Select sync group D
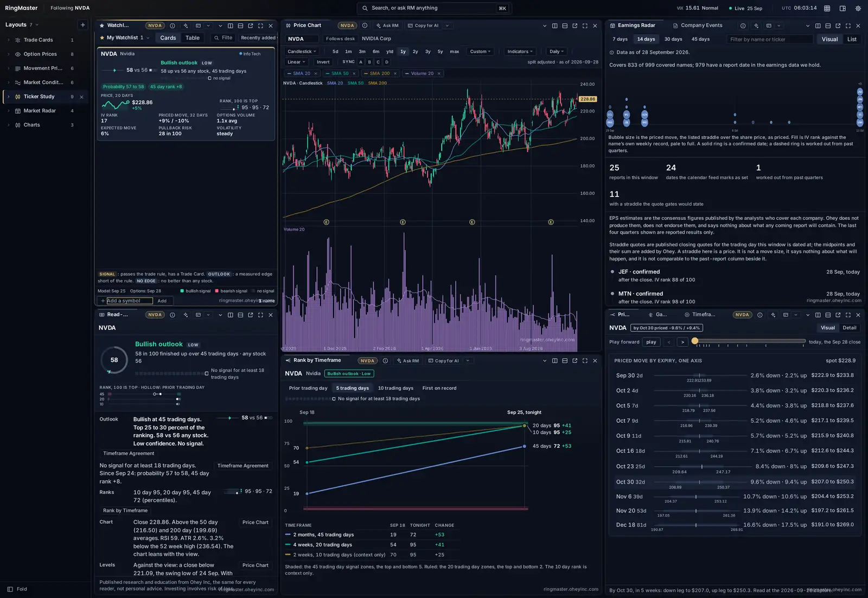The height and width of the screenshot is (598, 868). coord(387,62)
